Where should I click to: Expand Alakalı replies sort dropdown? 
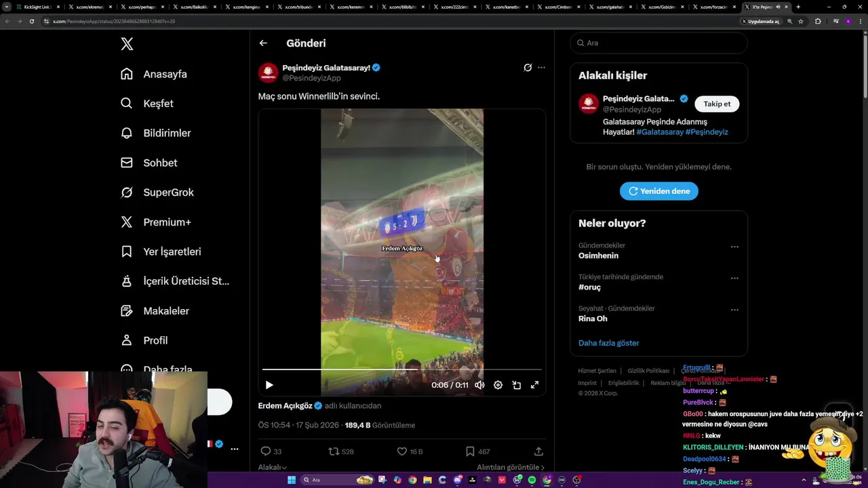coord(273,467)
